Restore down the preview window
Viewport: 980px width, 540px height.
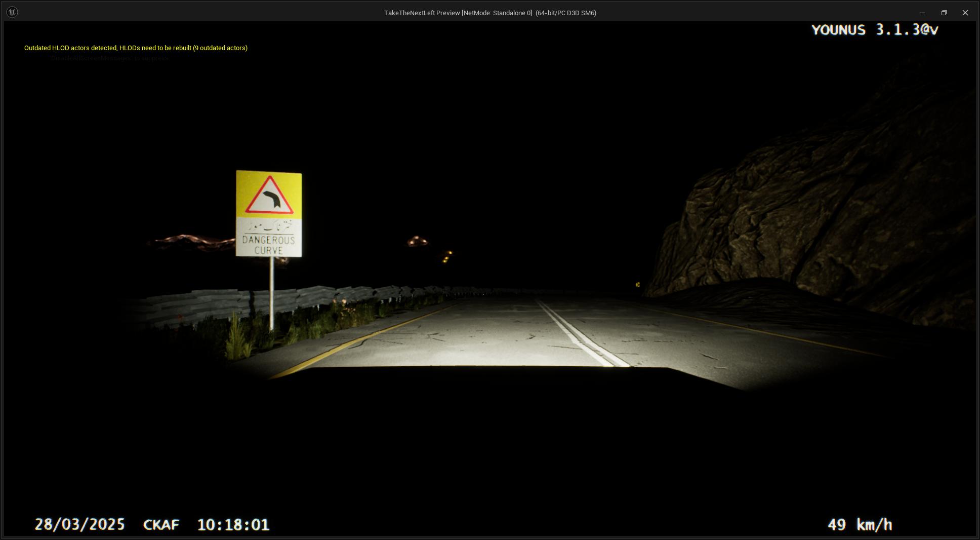tap(944, 13)
